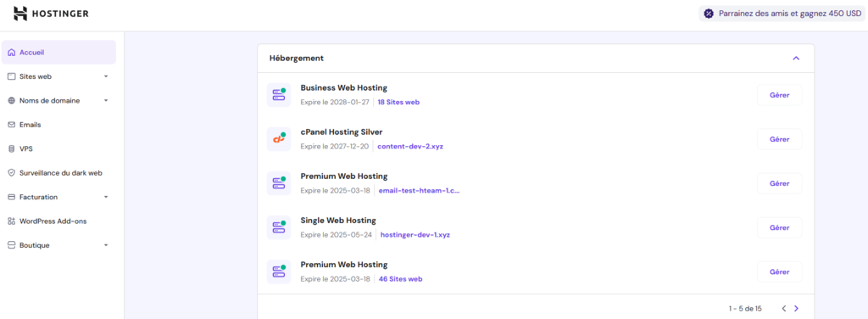Image resolution: width=868 pixels, height=319 pixels.
Task: Open the Boutique menu item
Action: click(58, 245)
